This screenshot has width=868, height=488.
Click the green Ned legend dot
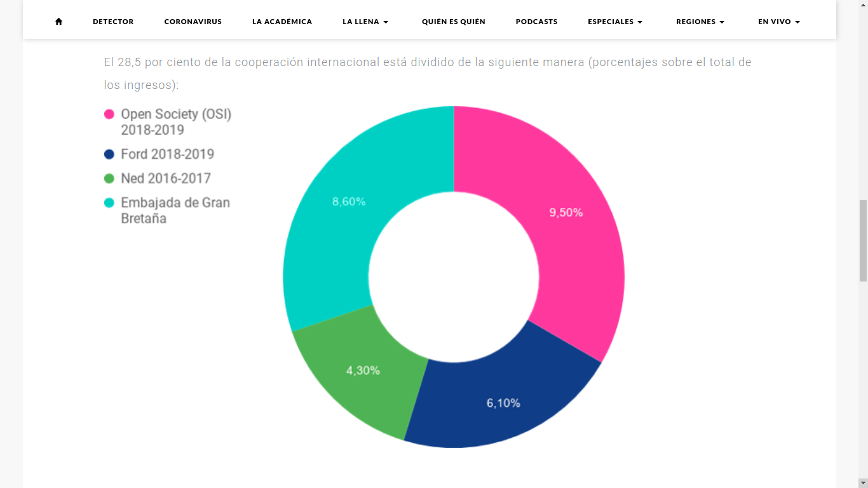click(109, 179)
